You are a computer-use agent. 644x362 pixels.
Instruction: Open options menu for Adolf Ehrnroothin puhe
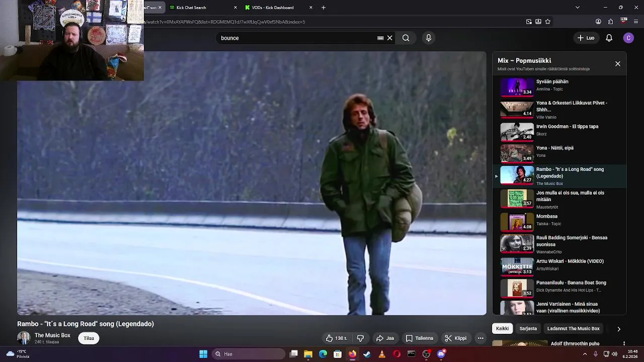click(x=624, y=344)
